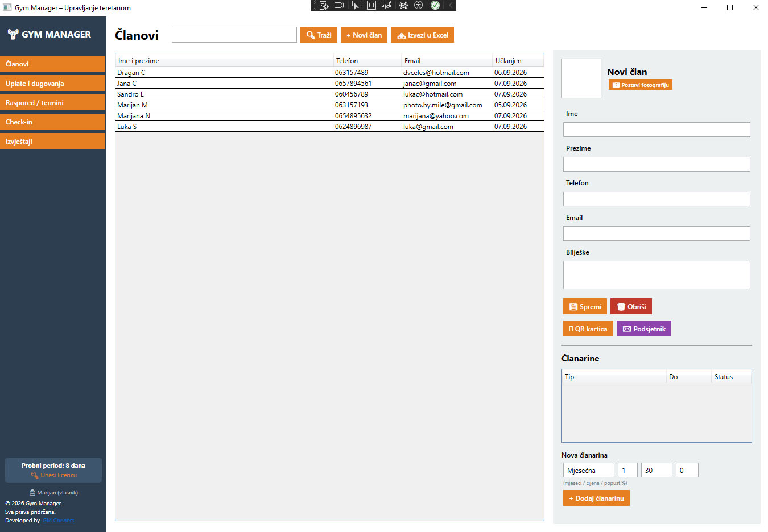Activate the Select Element cursor tool
768x532 pixels.
pyautogui.click(x=356, y=5)
